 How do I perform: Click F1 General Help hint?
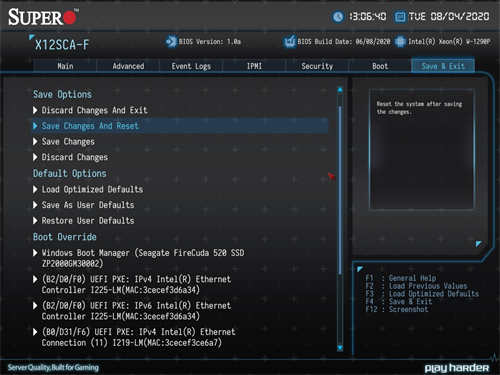click(x=401, y=278)
